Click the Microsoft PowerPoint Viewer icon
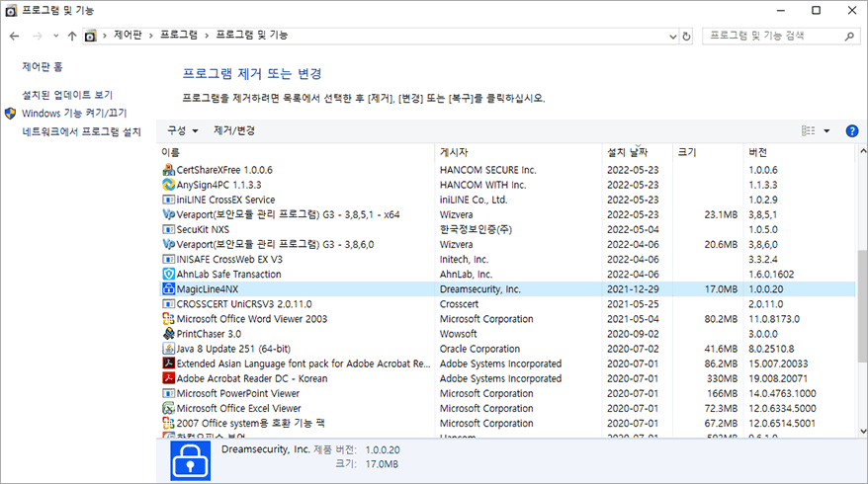 click(168, 394)
